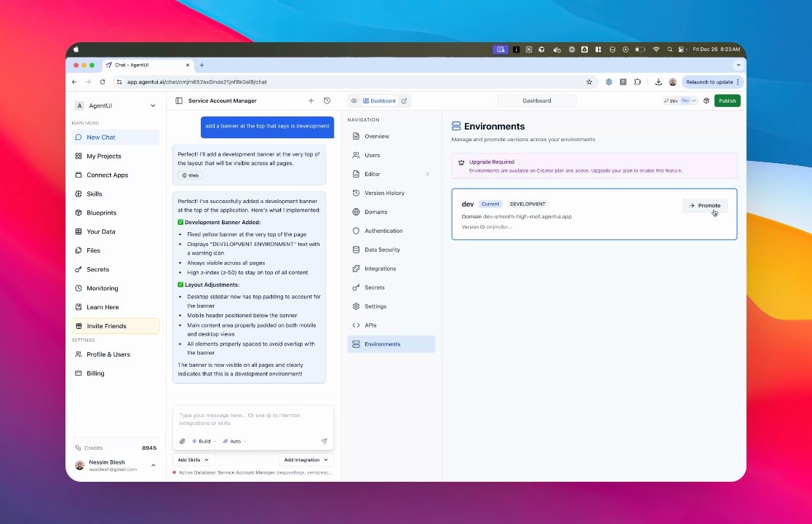Click Authentication shield icon

pos(356,231)
